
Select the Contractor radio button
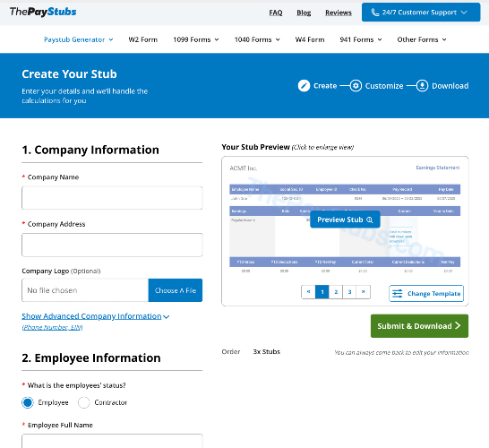(83, 402)
